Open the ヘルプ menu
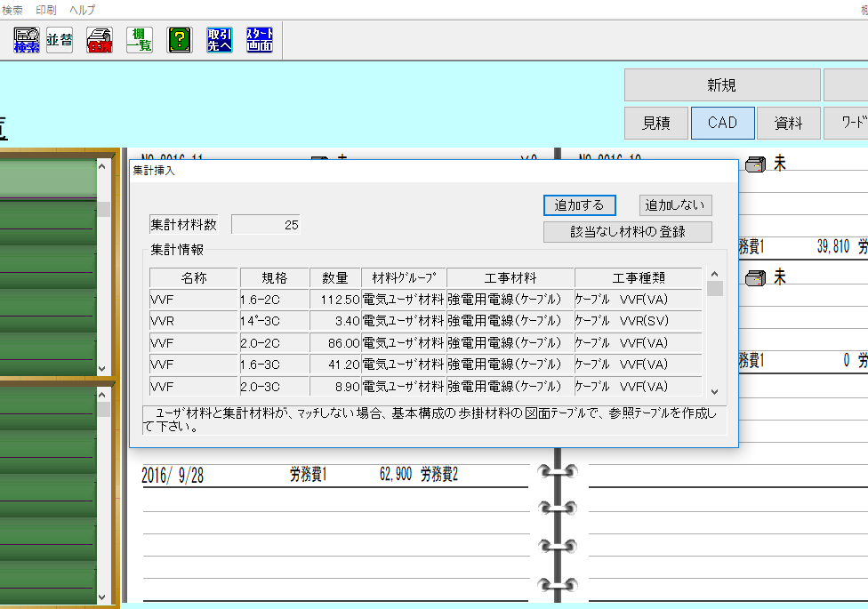This screenshot has height=609, width=868. click(82, 9)
